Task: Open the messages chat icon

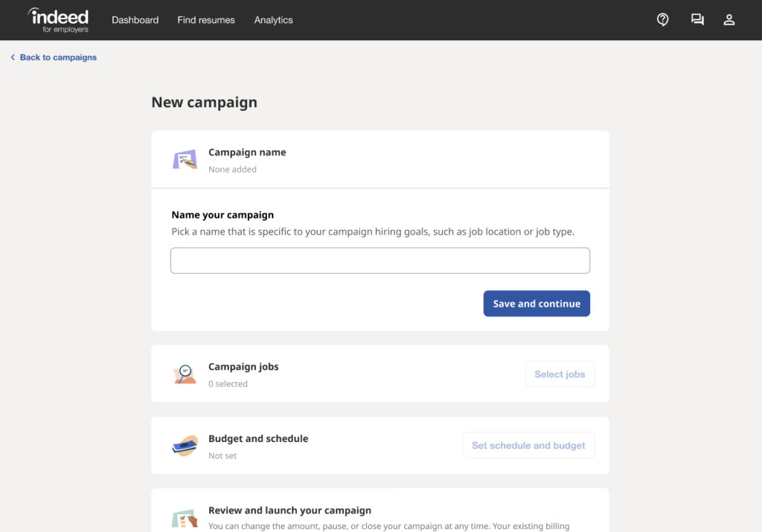Action: [x=697, y=19]
